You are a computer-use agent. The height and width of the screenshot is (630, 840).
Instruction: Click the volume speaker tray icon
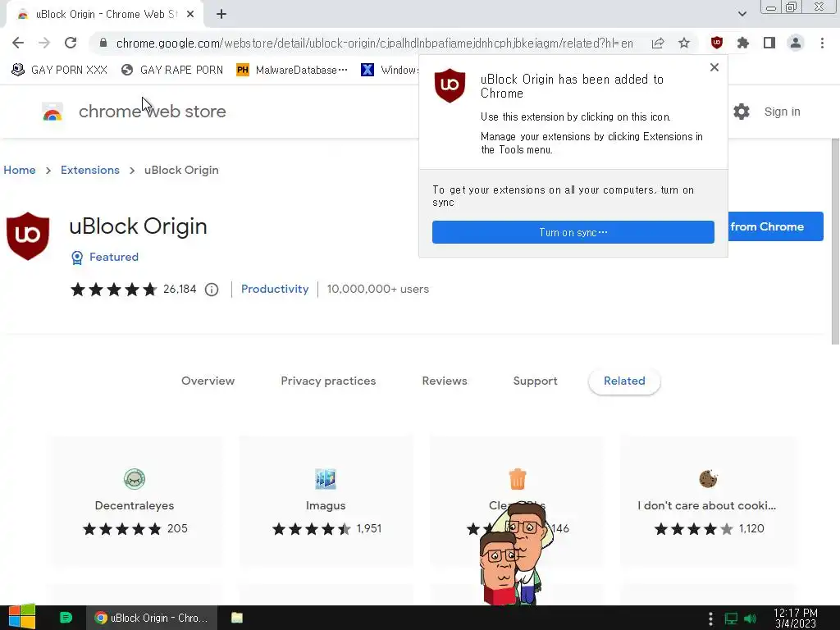[751, 619]
